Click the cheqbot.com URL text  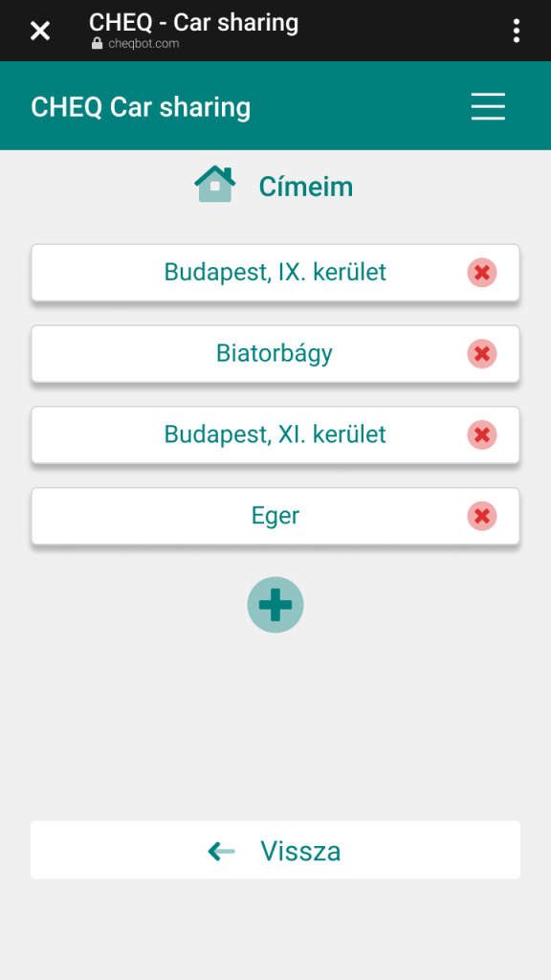pyautogui.click(x=143, y=44)
